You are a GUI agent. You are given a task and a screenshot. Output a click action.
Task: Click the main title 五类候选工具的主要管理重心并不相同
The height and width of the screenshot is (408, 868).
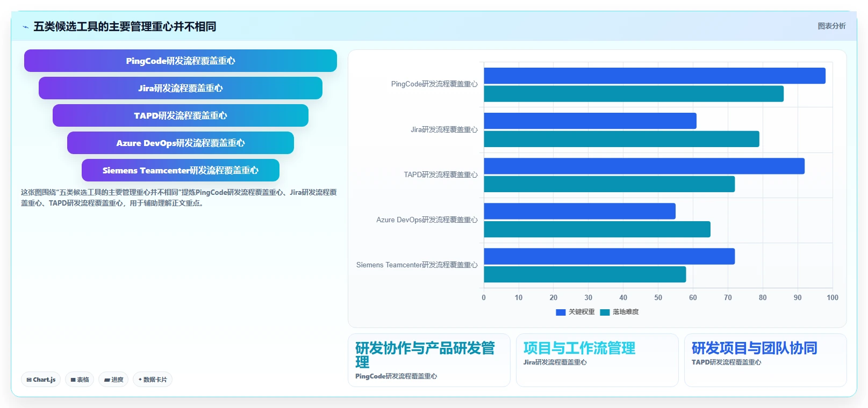[x=125, y=26]
